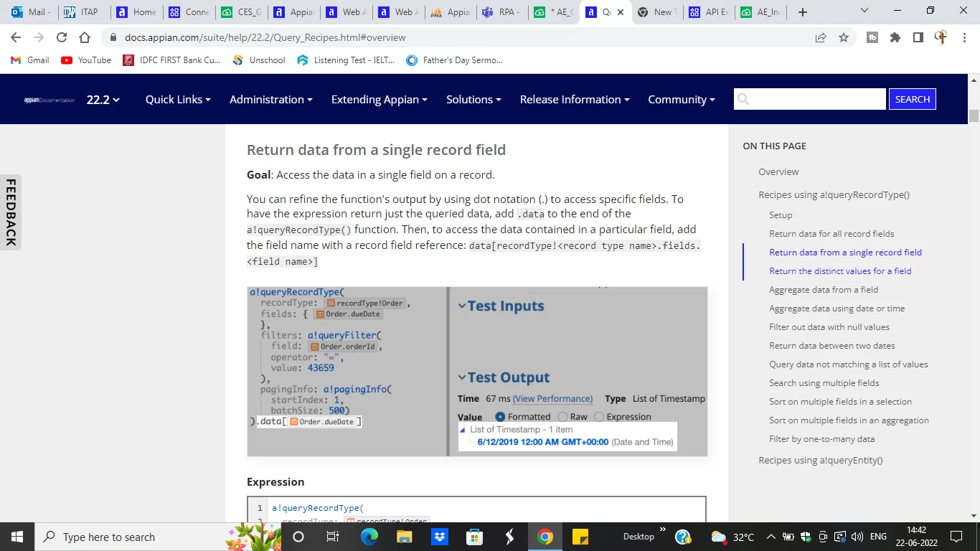
Task: Open Microsoft Store from the taskbar
Action: point(474,537)
